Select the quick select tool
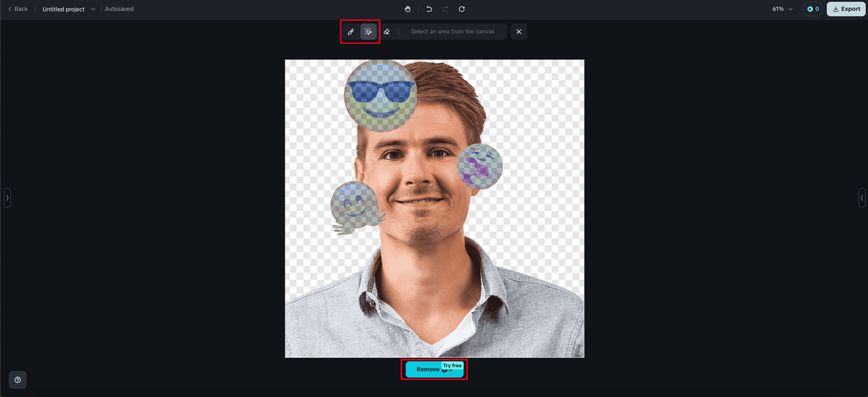This screenshot has width=868, height=397. [x=368, y=32]
